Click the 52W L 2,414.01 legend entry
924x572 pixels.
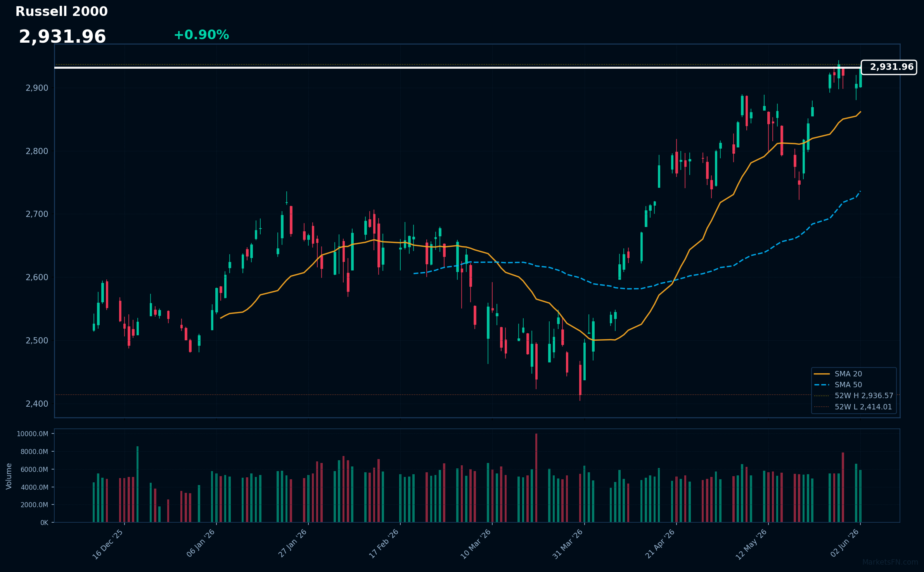(x=853, y=407)
